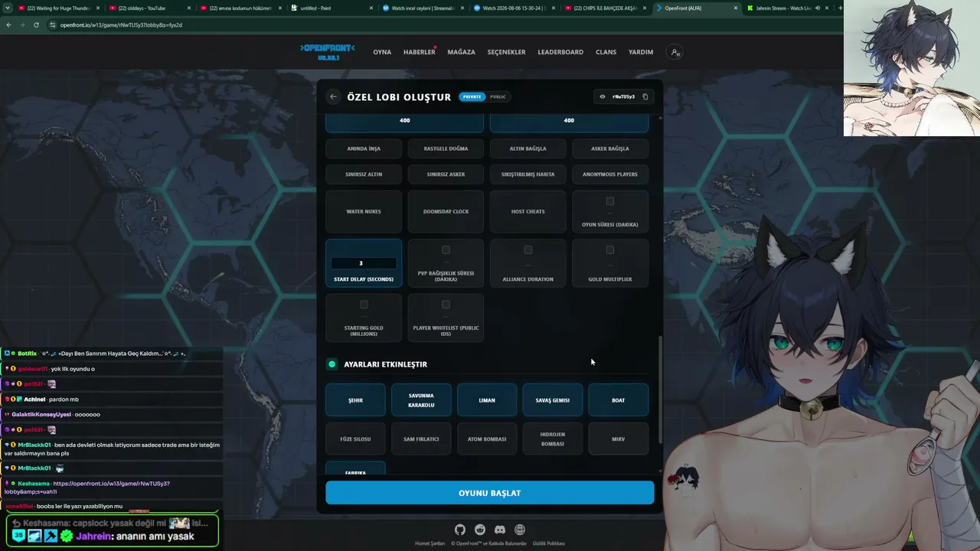Toggle the Water Nukes option
Viewport: 980px width, 551px height.
364,211
